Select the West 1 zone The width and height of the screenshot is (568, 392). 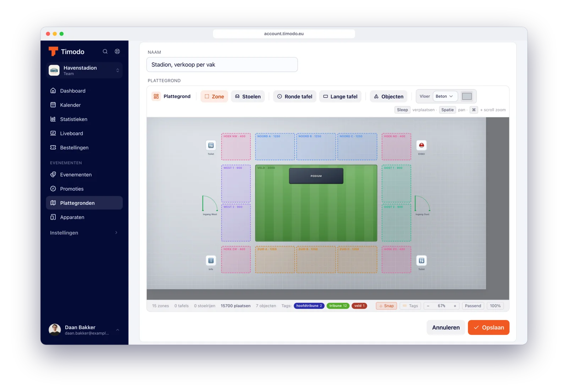click(236, 184)
